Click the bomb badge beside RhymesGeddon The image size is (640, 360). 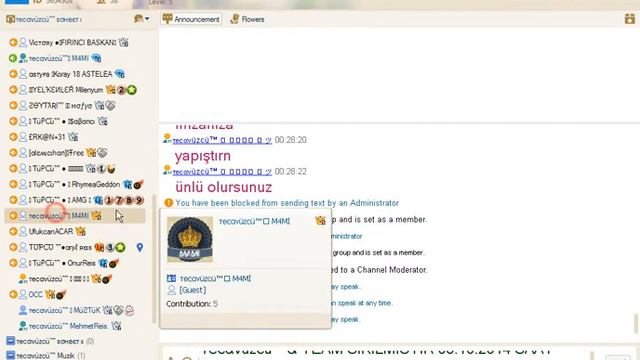tap(138, 184)
